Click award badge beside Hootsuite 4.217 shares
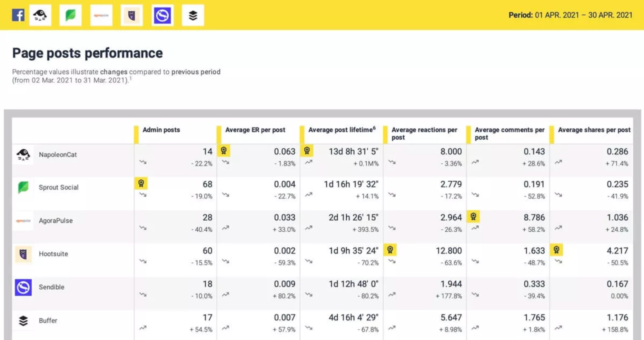 click(x=556, y=250)
